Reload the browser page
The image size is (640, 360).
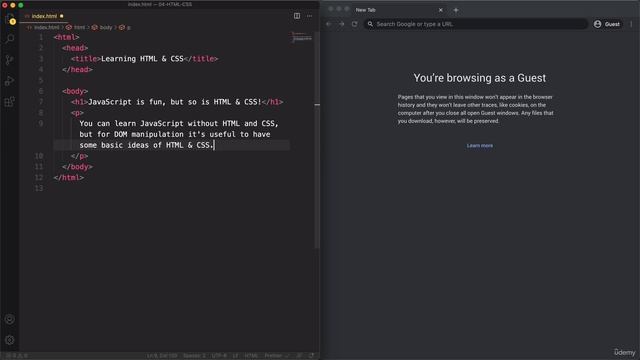(x=355, y=24)
